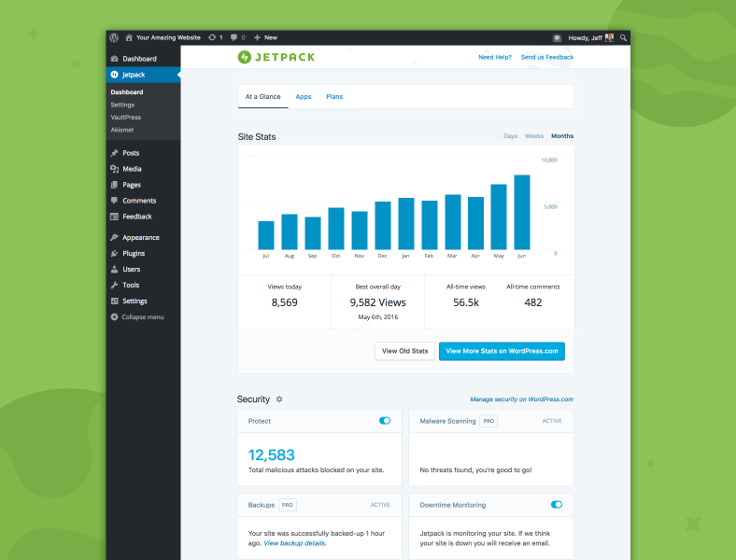
Task: Click the Collapse menu arrow icon
Action: [114, 317]
